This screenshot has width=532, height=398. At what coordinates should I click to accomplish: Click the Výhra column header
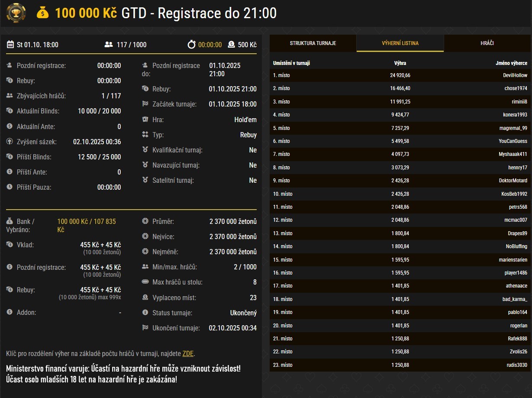click(400, 63)
